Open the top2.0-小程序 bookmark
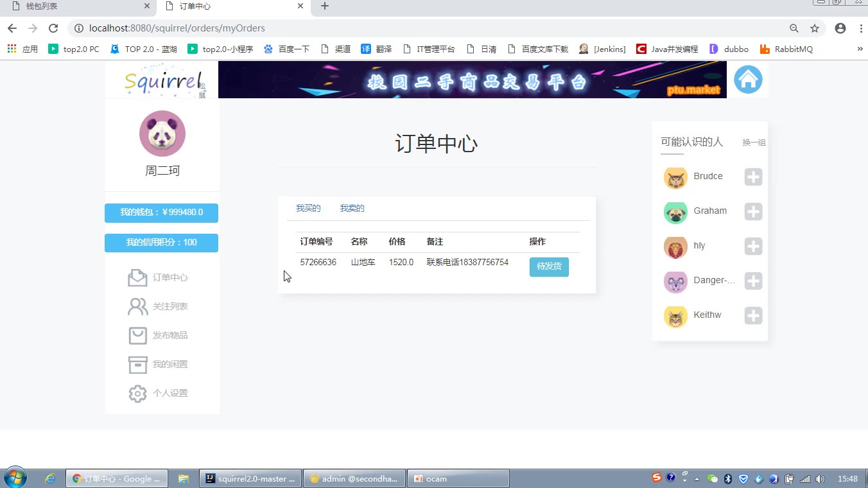 click(220, 49)
